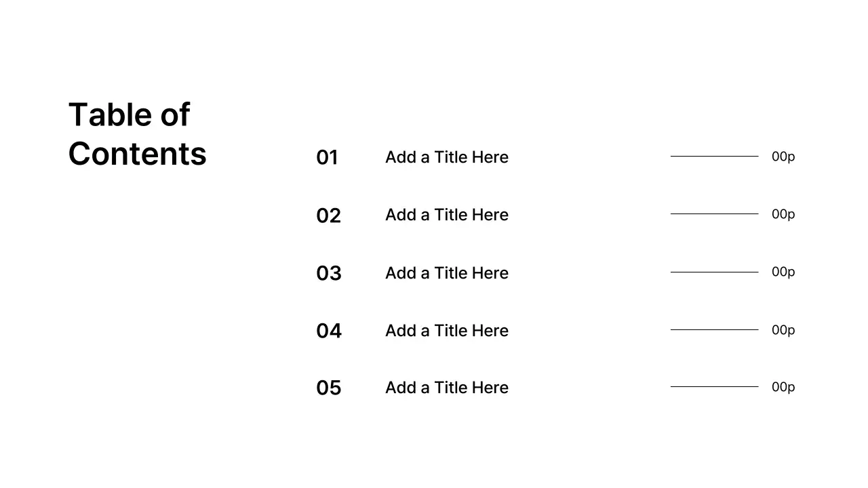Click the horizontal line in row 01
Screen dimensions: 868x488
pyautogui.click(x=714, y=157)
